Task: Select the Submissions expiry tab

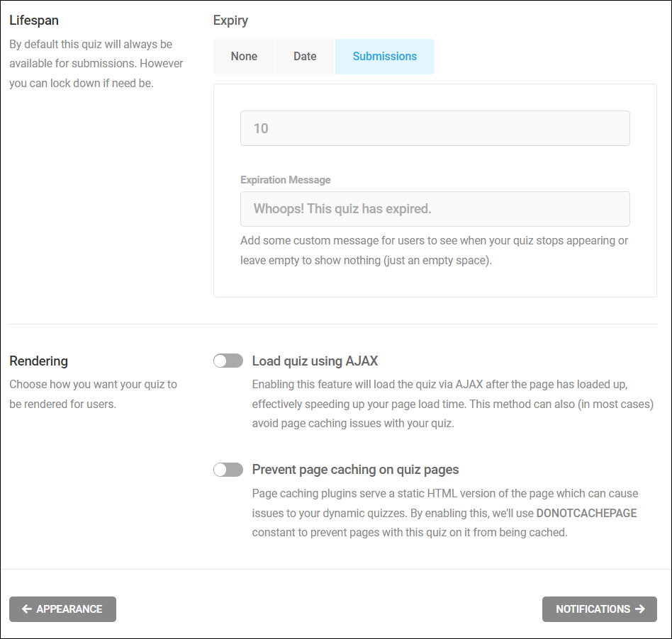Action: [384, 57]
